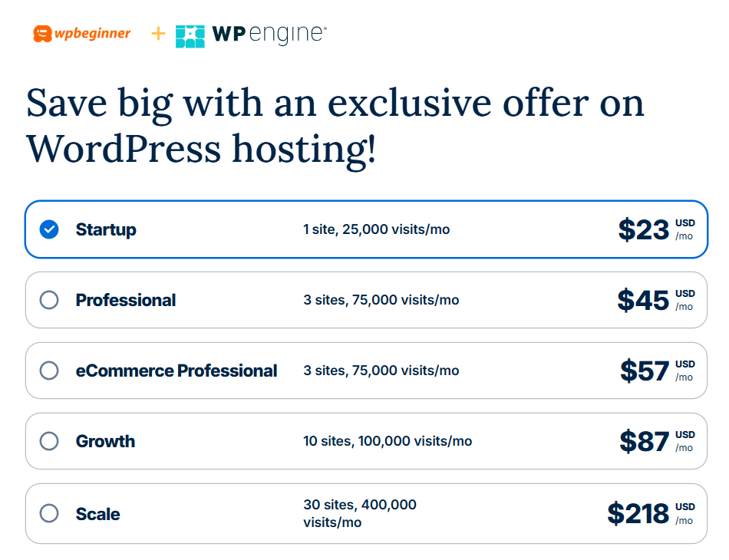Click the Growth plan label
Viewport: 729px width, 560px height.
coord(105,441)
